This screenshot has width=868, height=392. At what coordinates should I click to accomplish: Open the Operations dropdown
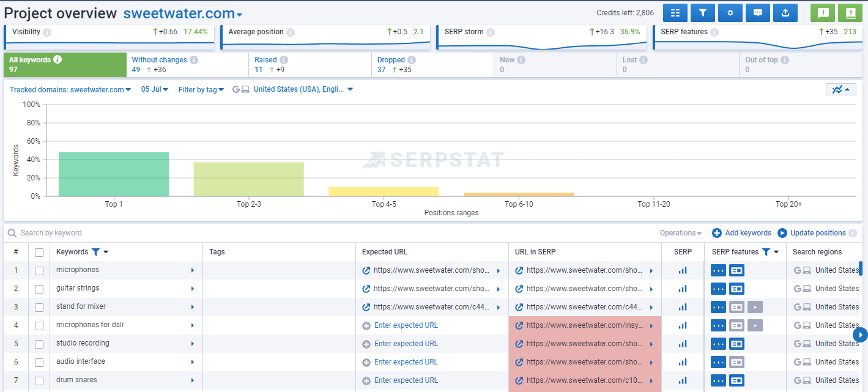coord(681,233)
